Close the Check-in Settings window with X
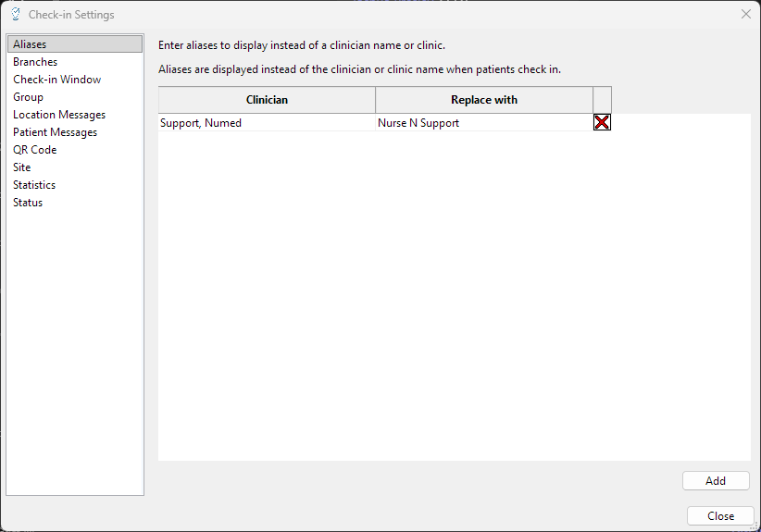The height and width of the screenshot is (532, 761). tap(745, 14)
